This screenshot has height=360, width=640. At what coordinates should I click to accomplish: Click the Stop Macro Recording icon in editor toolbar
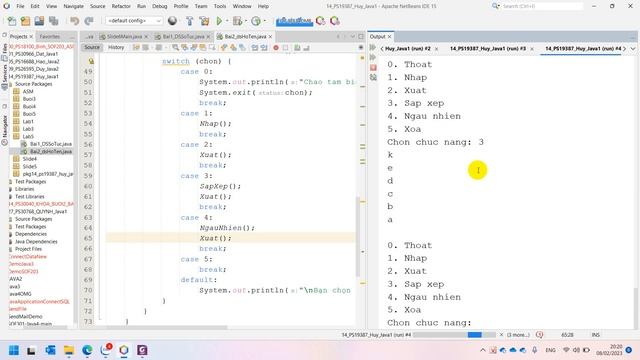286,48
